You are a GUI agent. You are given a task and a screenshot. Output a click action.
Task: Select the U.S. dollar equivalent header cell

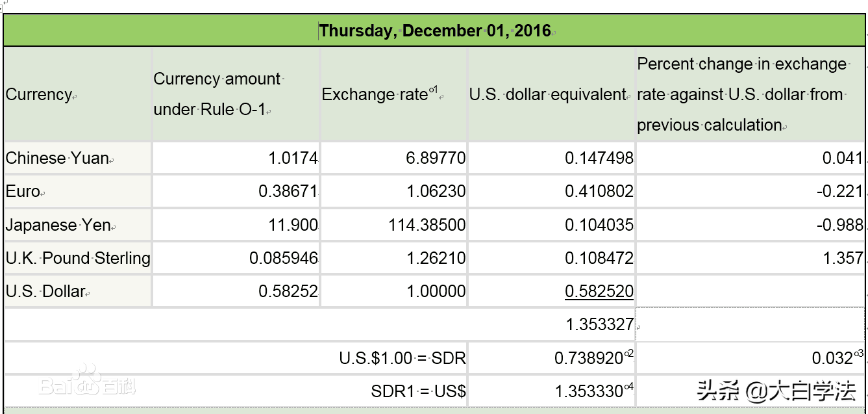[x=549, y=94]
